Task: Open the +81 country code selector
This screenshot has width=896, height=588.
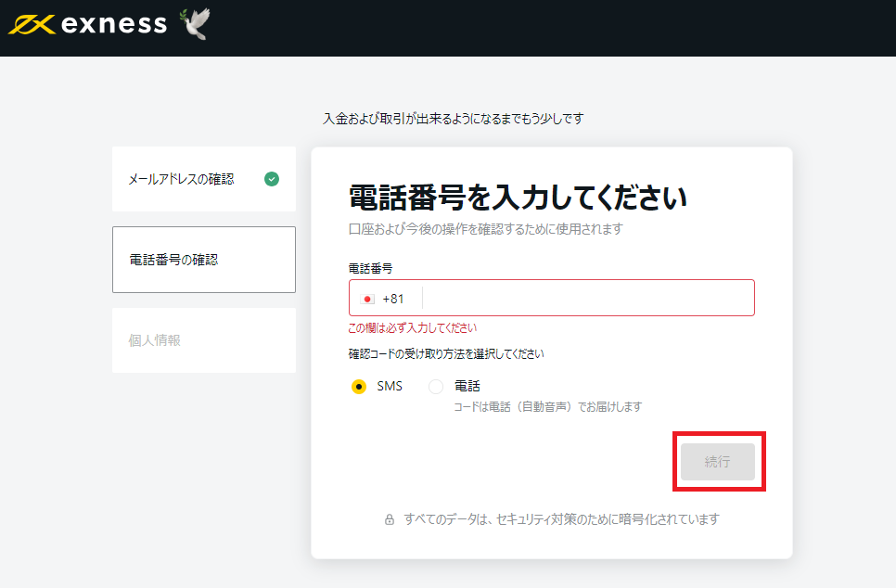Action: (x=386, y=299)
